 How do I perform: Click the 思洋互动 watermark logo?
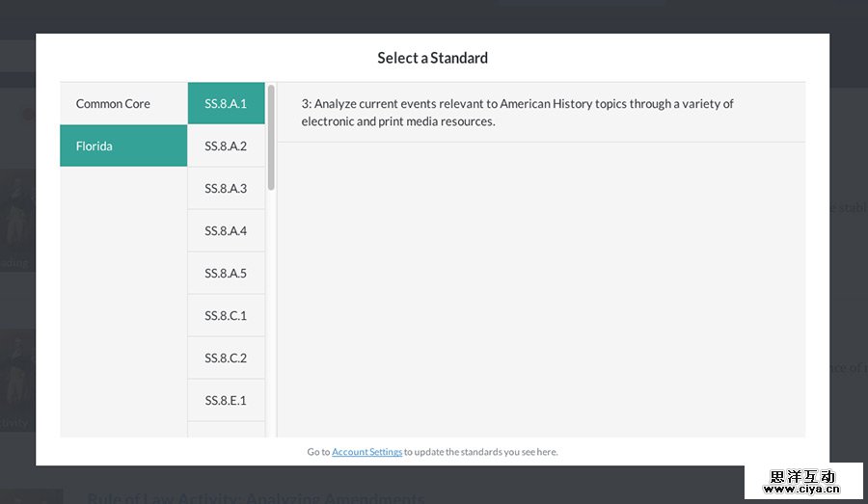tap(802, 482)
